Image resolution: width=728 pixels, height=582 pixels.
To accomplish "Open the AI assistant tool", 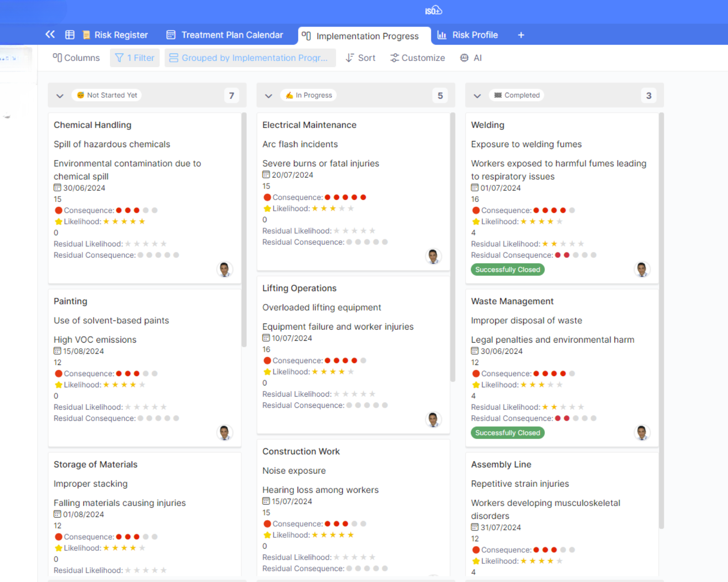I will 471,58.
